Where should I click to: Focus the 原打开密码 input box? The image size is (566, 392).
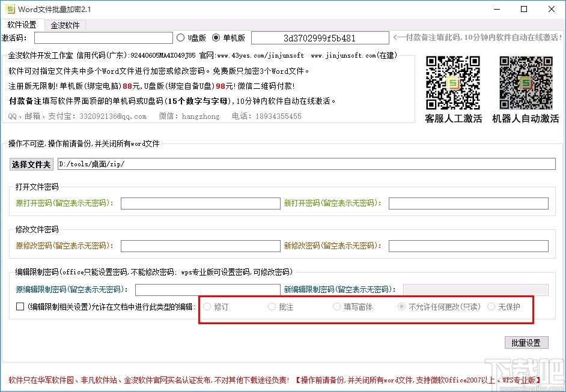point(200,204)
